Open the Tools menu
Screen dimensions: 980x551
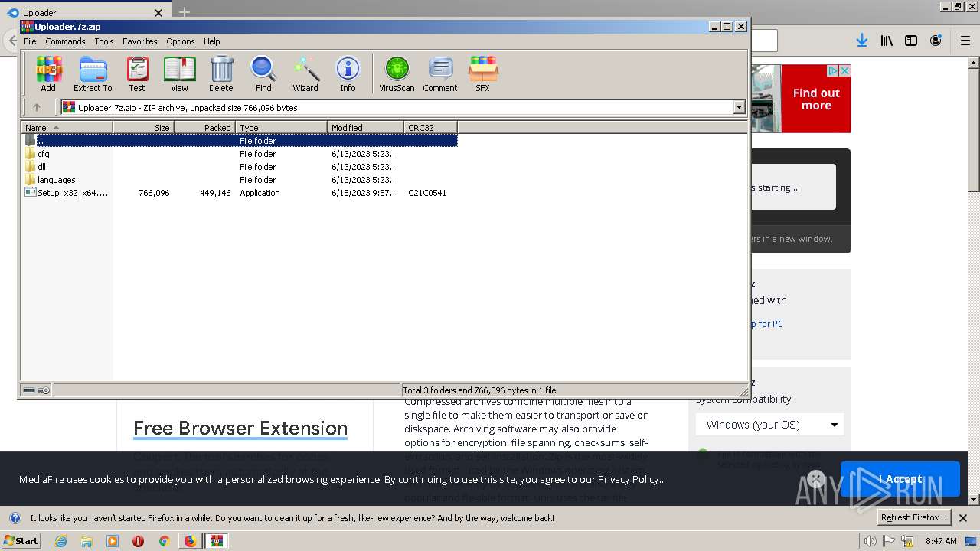pos(104,41)
